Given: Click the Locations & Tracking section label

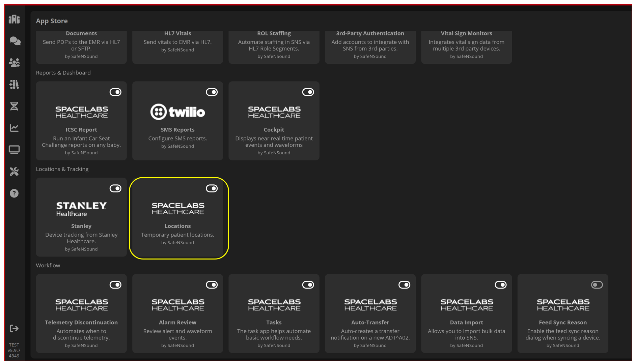Looking at the screenshot, I should [62, 169].
